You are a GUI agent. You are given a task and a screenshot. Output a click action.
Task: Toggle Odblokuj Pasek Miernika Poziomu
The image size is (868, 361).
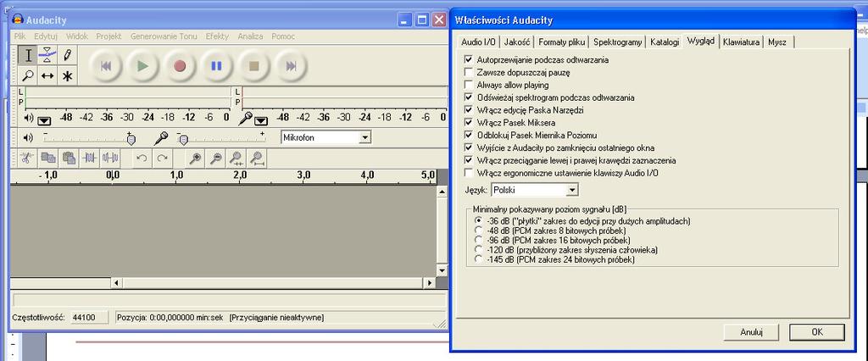(469, 135)
